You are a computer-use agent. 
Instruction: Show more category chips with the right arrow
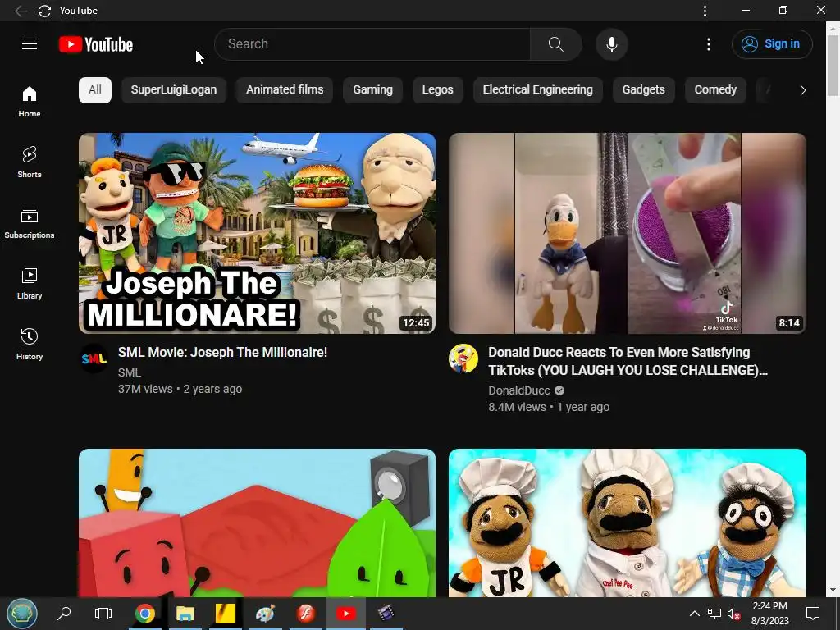(802, 90)
